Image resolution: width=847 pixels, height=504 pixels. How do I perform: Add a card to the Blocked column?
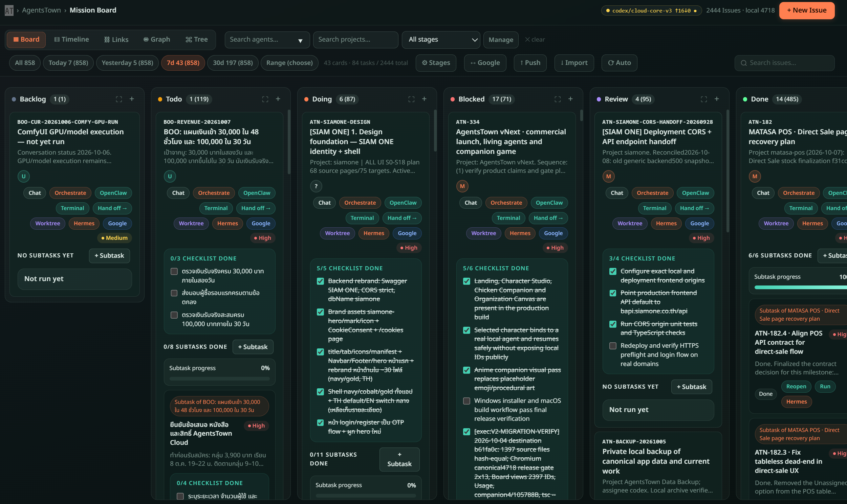click(x=570, y=99)
